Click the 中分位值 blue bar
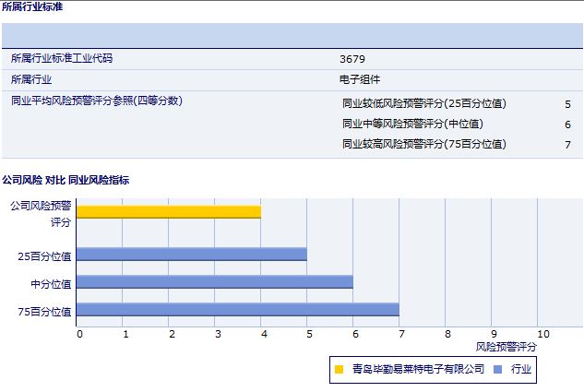Image resolution: width=584 pixels, height=392 pixels. [215, 282]
